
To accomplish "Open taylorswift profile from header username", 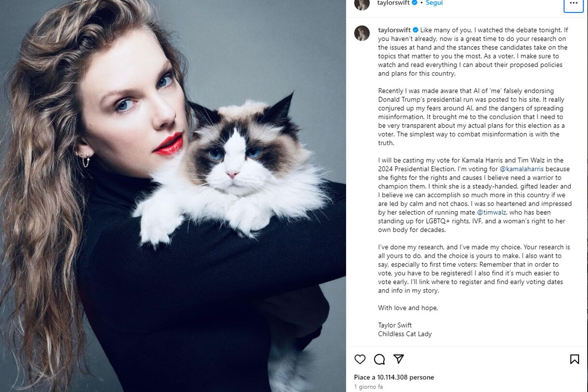I will click(394, 3).
